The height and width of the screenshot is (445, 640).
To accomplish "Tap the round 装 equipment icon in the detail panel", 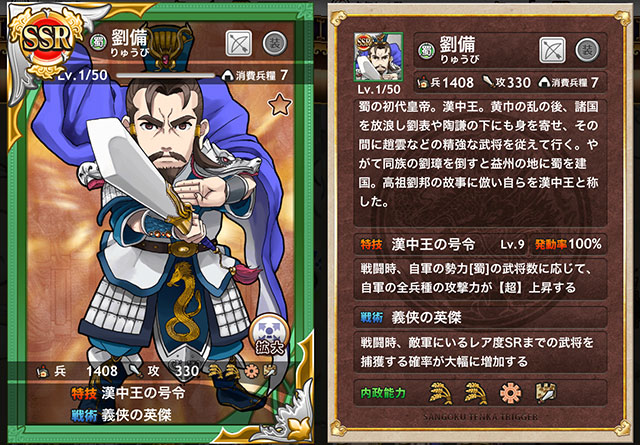I will click(587, 50).
